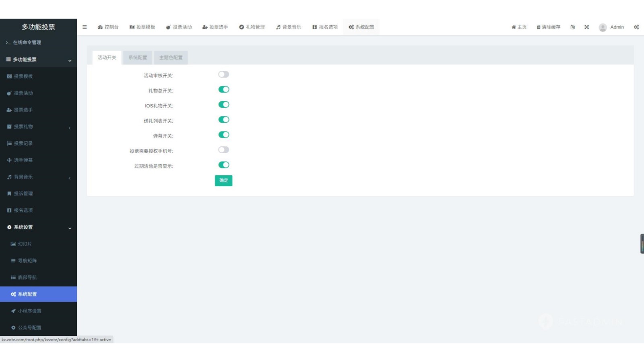Open 投票选手 in top navigation
The height and width of the screenshot is (362, 644).
click(x=215, y=27)
